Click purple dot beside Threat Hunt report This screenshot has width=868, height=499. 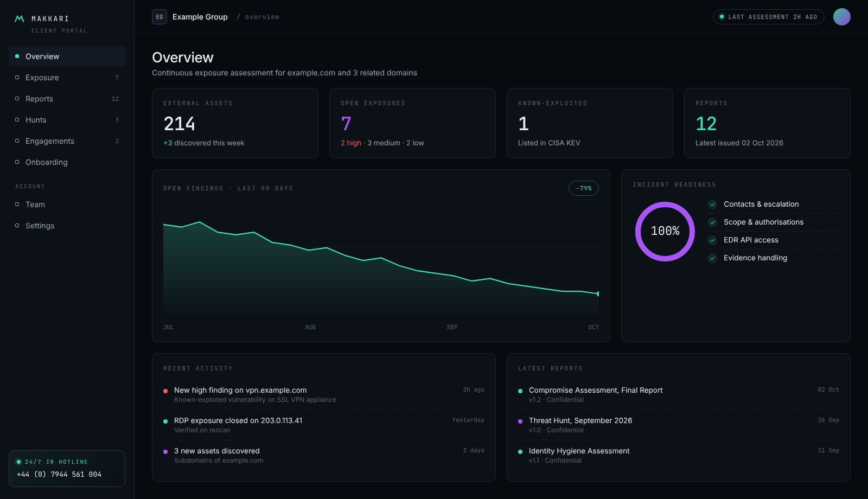[x=520, y=421]
